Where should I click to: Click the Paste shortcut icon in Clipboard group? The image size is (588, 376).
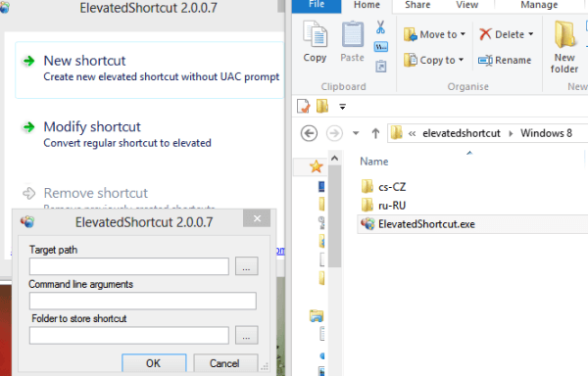[381, 67]
